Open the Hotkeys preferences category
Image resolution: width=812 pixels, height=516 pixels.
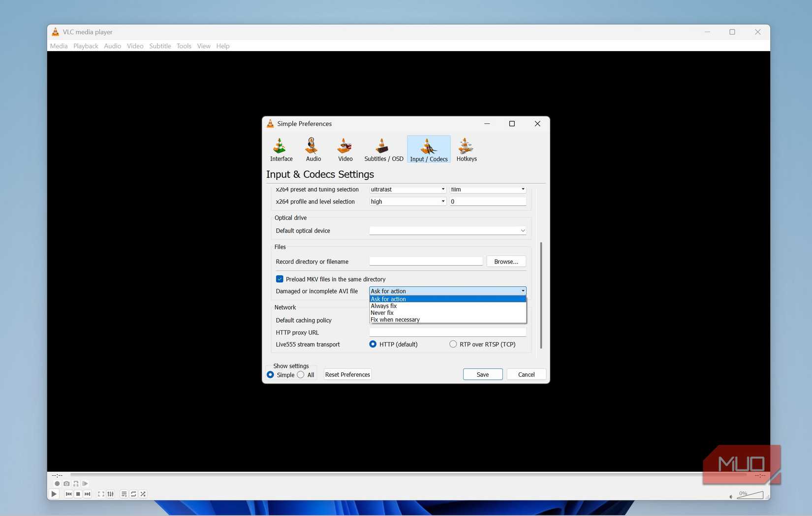(x=466, y=150)
